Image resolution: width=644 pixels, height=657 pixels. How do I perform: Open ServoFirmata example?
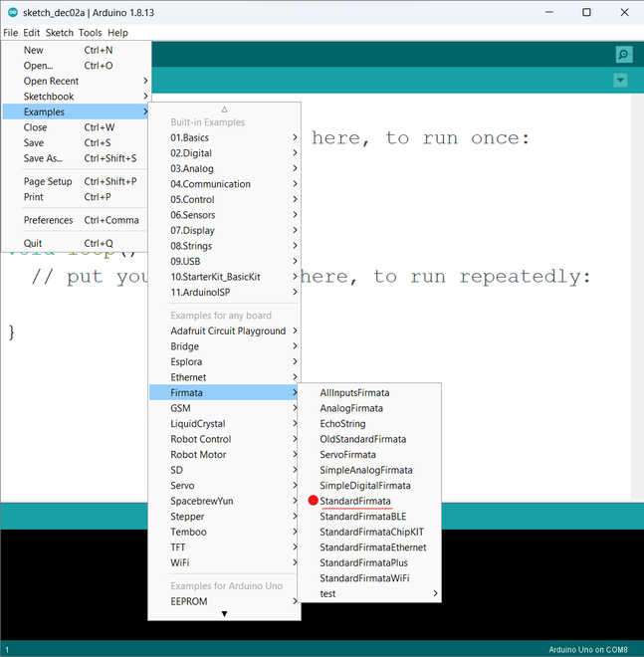[369, 455]
